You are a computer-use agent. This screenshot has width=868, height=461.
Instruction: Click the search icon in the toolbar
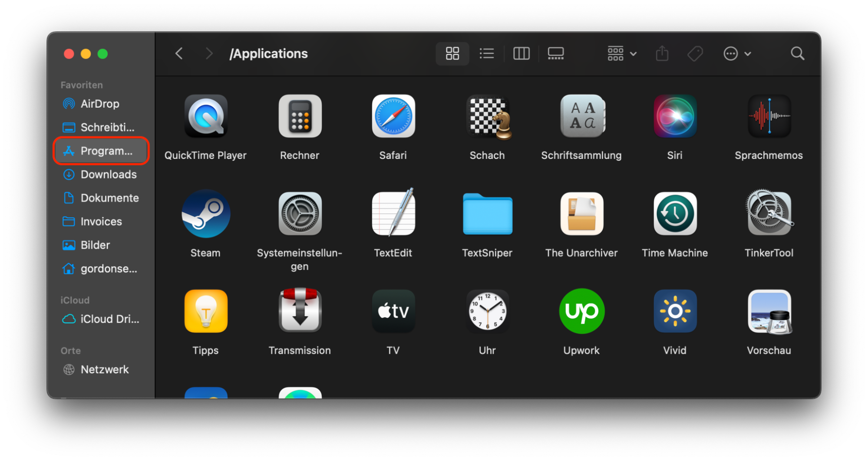[797, 53]
